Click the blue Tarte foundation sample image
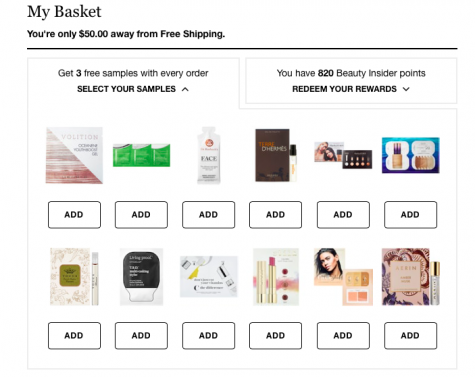The width and height of the screenshot is (475, 377). pyautogui.click(x=411, y=155)
